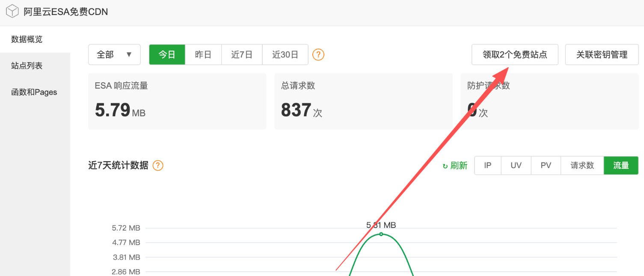This screenshot has height=276, width=644.
Task: Click 领取2个免费站点 button
Action: (515, 55)
